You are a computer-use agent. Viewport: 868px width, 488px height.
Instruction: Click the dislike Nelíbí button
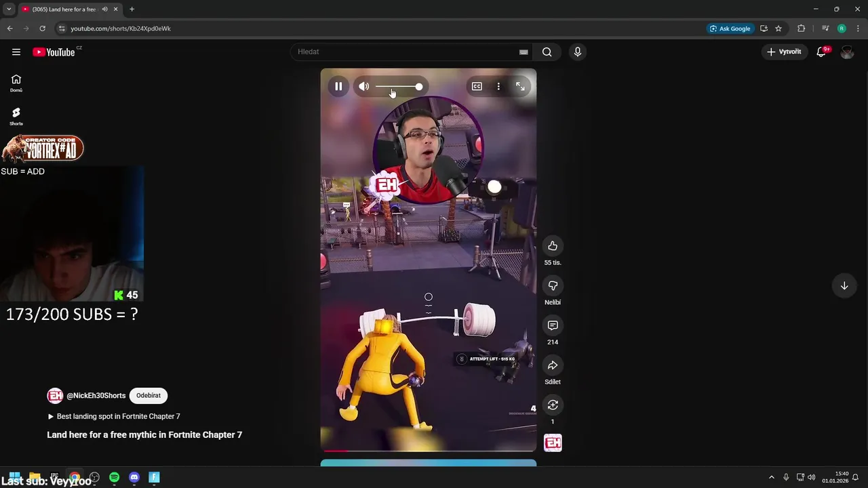(x=553, y=285)
